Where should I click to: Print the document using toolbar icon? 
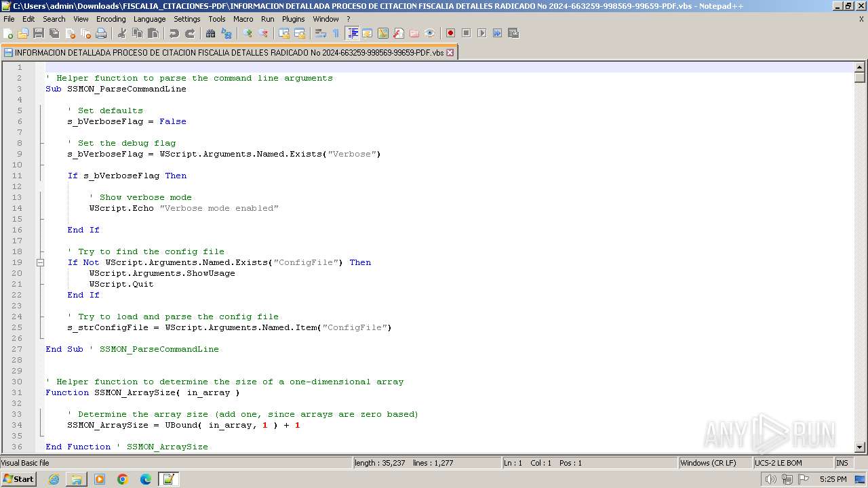(101, 33)
